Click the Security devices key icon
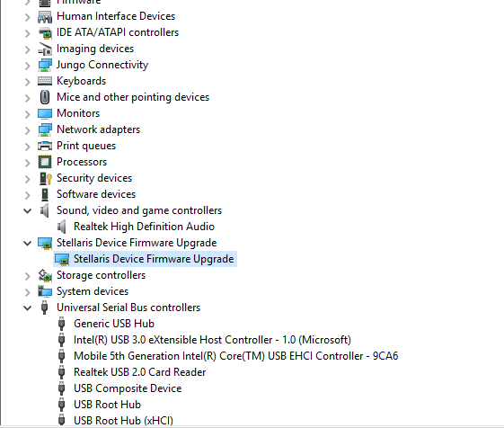Screen dimensions: 504x428 click(x=45, y=178)
